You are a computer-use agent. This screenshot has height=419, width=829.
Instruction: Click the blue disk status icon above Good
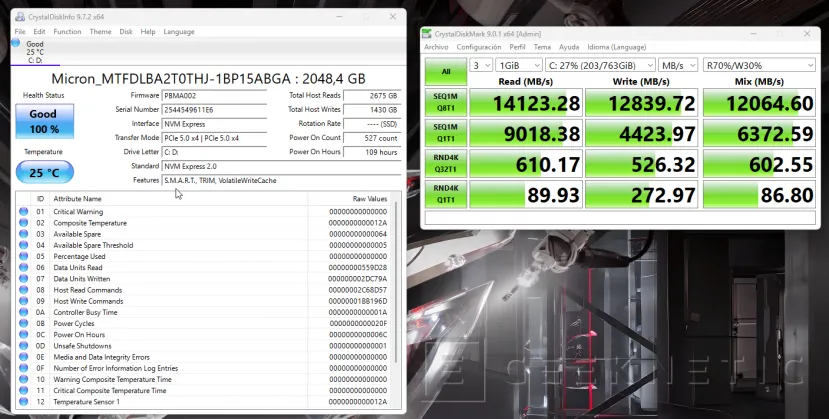point(15,43)
